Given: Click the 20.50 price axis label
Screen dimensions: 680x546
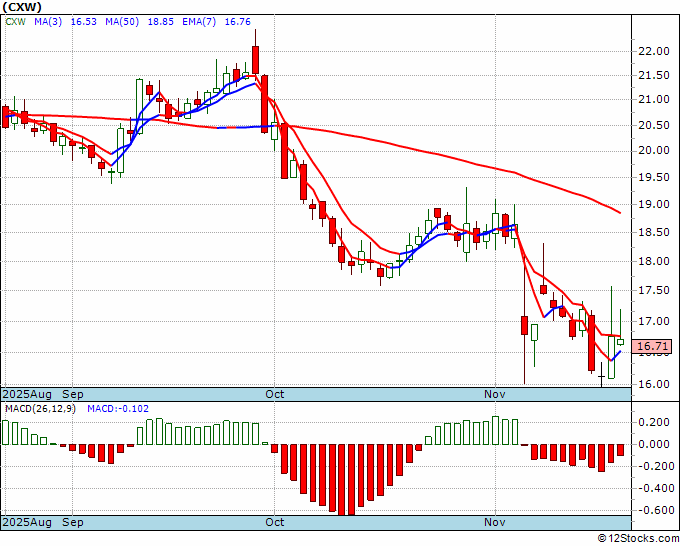Looking at the screenshot, I should [654, 125].
